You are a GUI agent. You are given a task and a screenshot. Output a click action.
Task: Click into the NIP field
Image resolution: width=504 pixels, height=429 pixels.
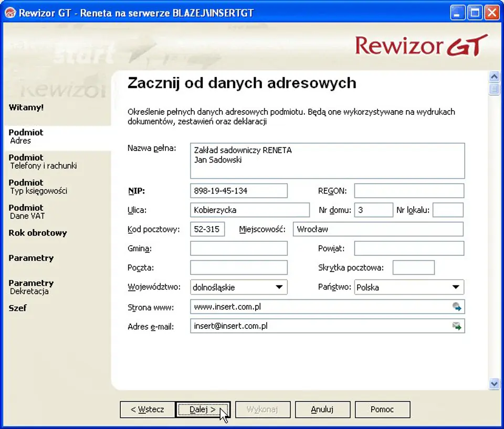[x=239, y=191]
